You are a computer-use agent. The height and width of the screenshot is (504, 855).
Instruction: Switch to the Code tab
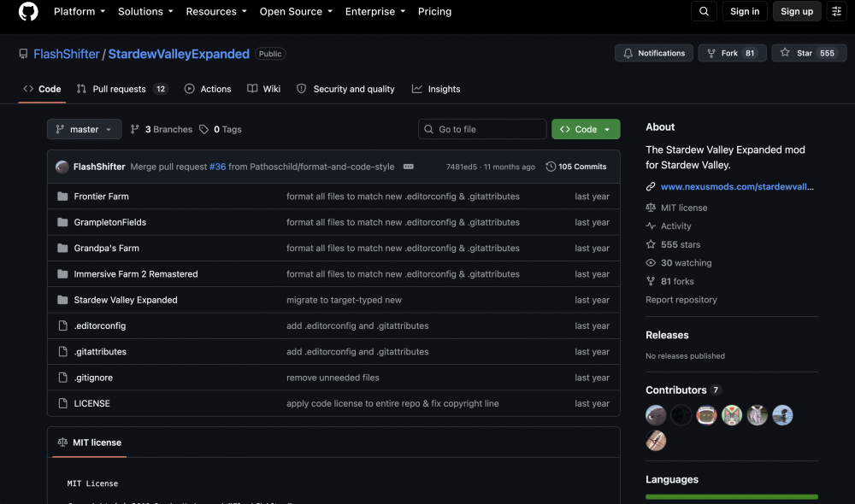42,89
